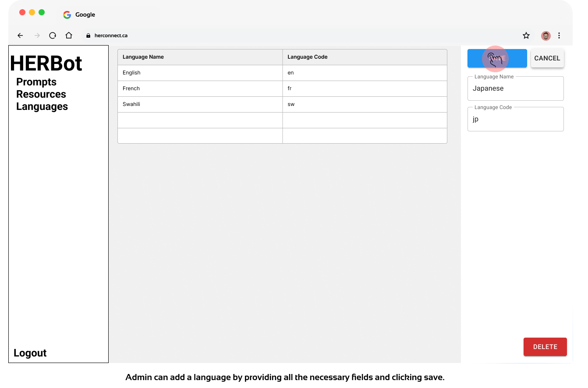Click Logout in the sidebar
The image size is (588, 388).
pyautogui.click(x=30, y=353)
